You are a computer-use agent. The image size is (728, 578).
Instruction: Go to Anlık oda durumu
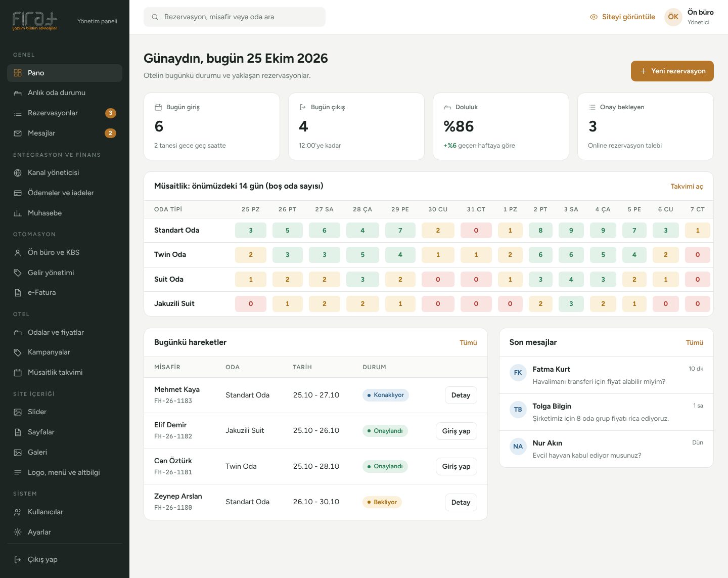pos(65,93)
